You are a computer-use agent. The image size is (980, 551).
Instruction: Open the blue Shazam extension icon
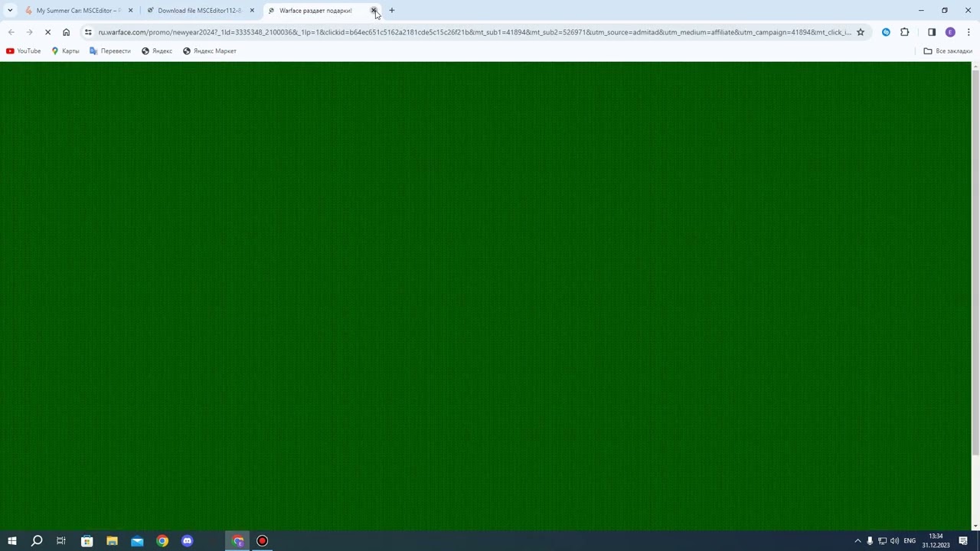pyautogui.click(x=886, y=32)
